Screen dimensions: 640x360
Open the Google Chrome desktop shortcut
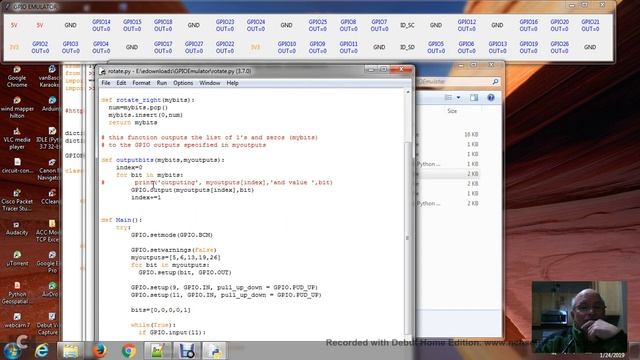click(x=17, y=77)
